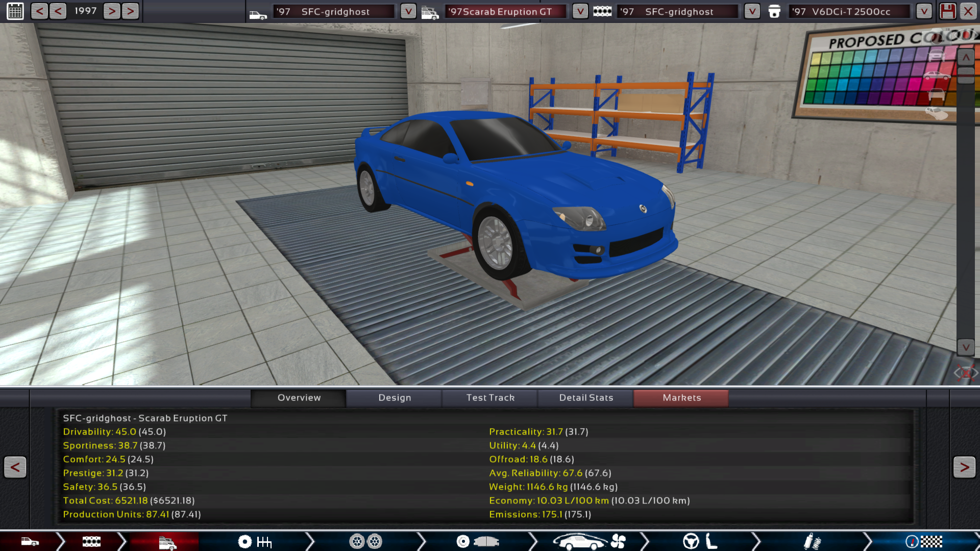
Task: Open the calendar icon in top bar
Action: [15, 11]
